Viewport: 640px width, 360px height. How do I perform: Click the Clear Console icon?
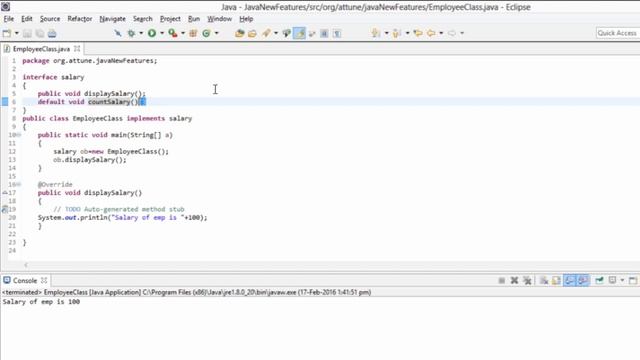[544, 280]
